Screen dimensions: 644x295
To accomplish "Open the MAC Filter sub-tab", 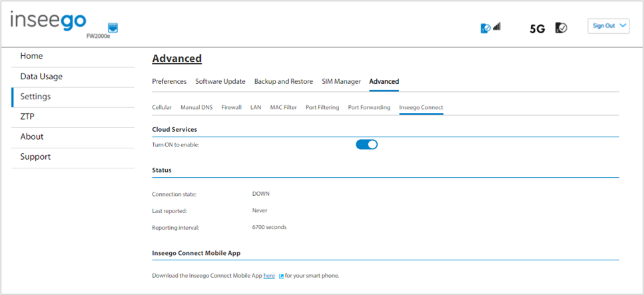I will coord(284,107).
